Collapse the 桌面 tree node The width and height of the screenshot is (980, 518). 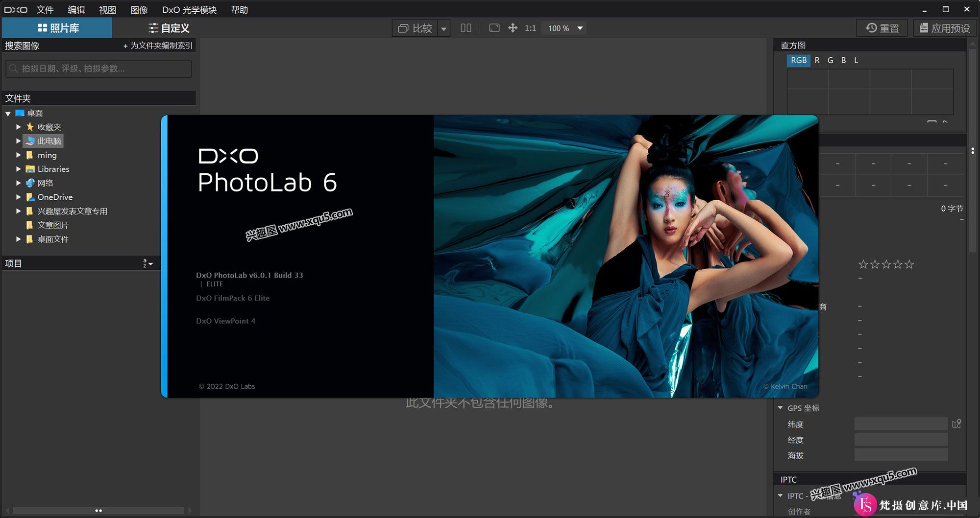tap(8, 114)
